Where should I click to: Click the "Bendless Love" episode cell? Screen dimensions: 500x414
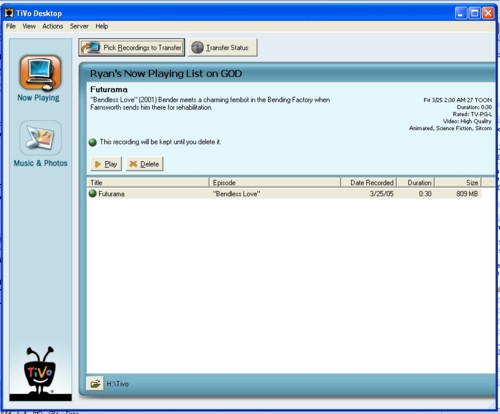(236, 194)
